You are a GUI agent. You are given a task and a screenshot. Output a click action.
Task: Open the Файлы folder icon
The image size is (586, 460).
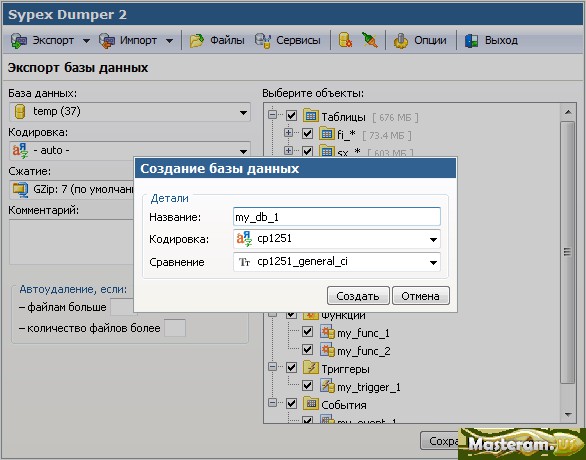coord(197,40)
